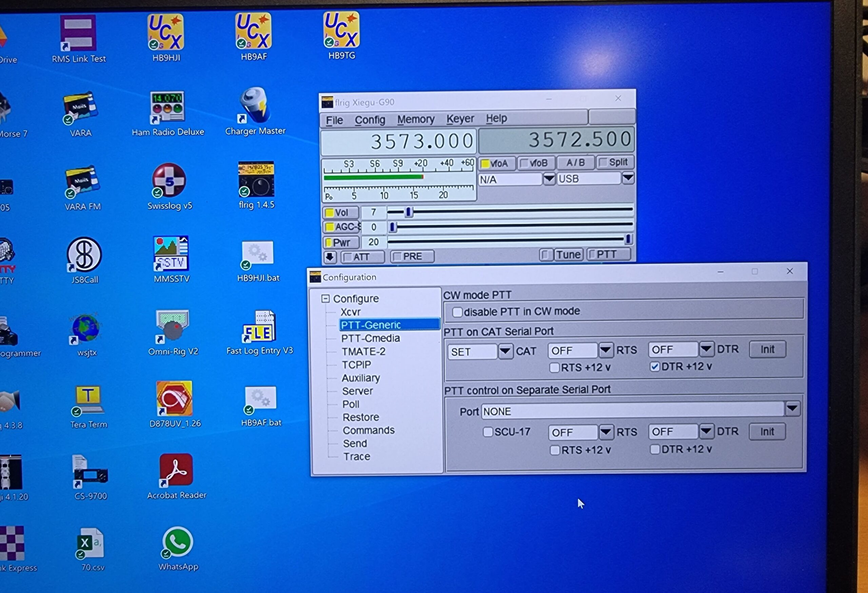Launch the MMSSTV icon
This screenshot has height=593, width=868.
tap(171, 254)
